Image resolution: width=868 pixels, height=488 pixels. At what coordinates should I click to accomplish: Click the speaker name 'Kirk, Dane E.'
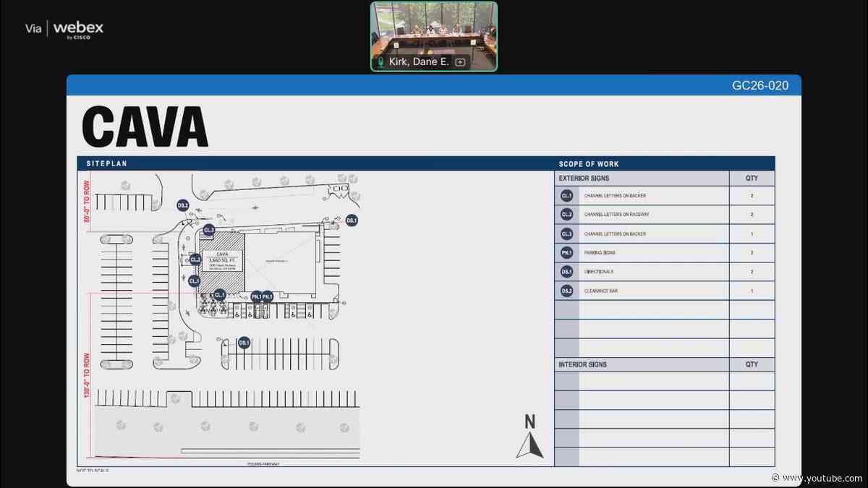(x=419, y=62)
